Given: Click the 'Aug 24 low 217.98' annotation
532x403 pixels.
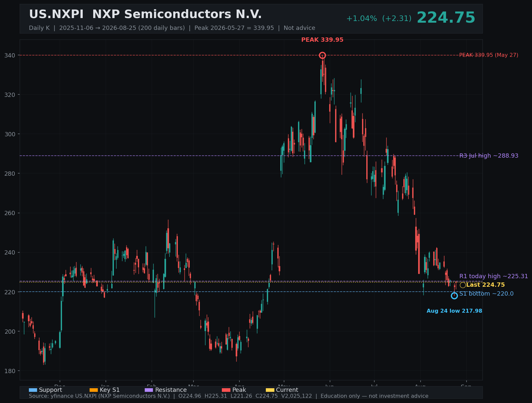Looking at the screenshot, I should tap(454, 311).
